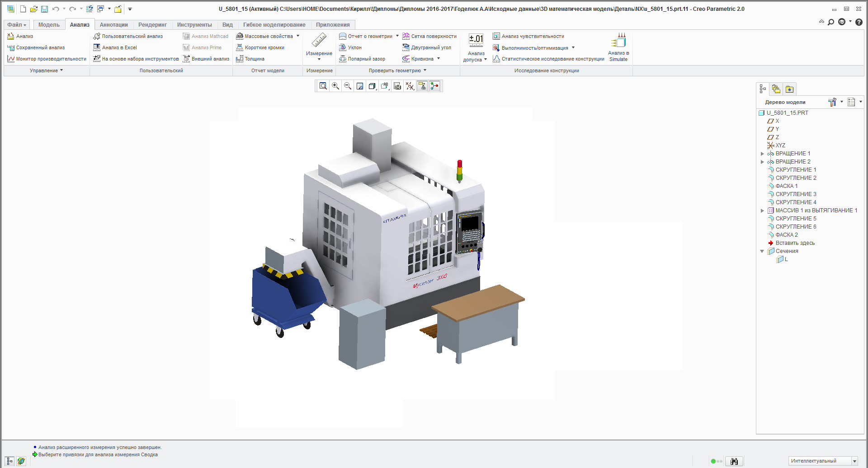The image size is (868, 468).
Task: Switch to the Рендеринг tab
Action: [152, 25]
